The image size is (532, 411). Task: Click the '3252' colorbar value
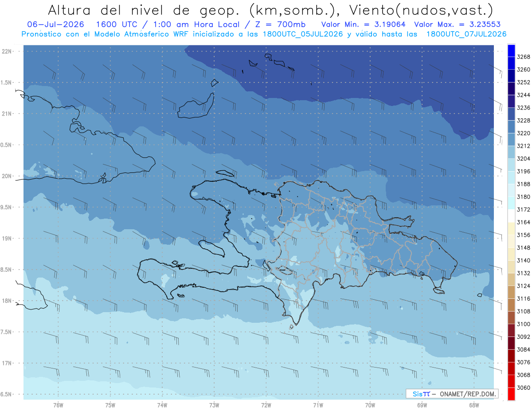click(x=524, y=82)
